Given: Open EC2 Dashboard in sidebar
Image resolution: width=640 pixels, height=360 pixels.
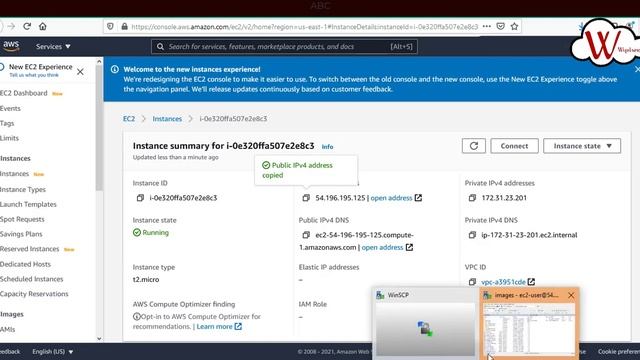Looking at the screenshot, I should pos(24,93).
